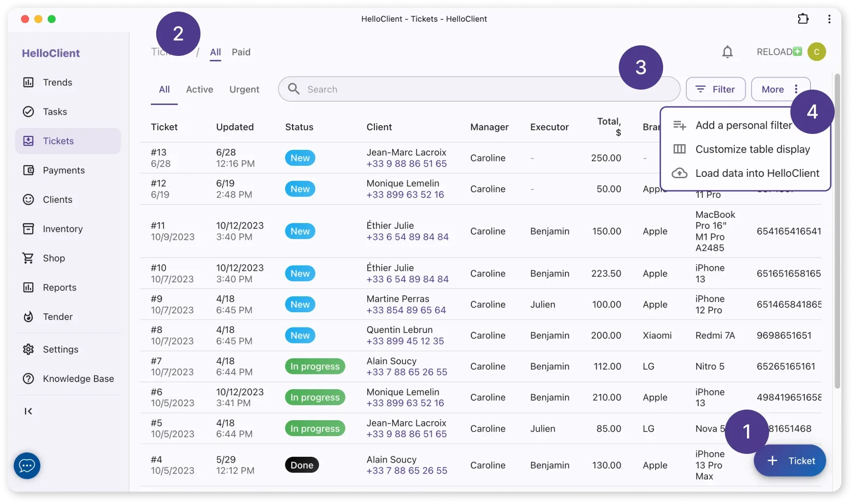
Task: Open the Shop section
Action: point(53,258)
